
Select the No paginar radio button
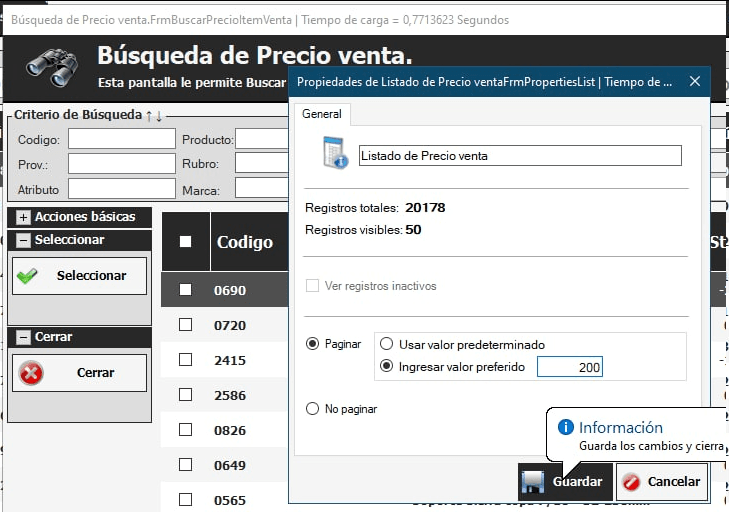314,409
